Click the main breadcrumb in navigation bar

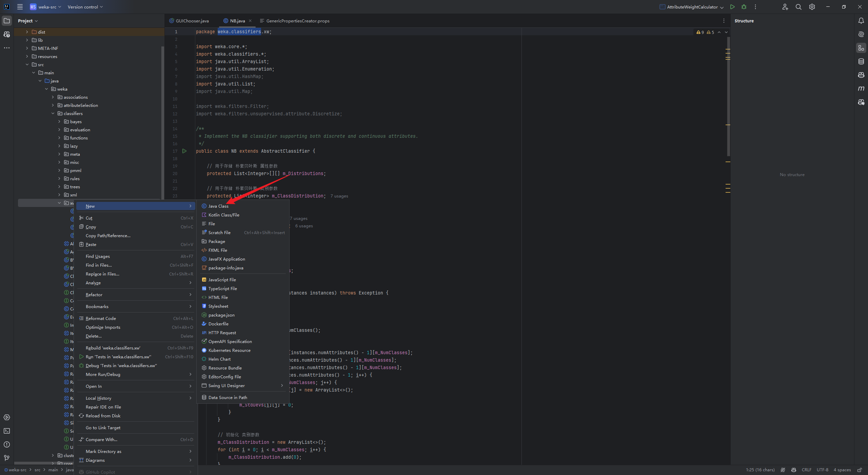click(x=53, y=470)
